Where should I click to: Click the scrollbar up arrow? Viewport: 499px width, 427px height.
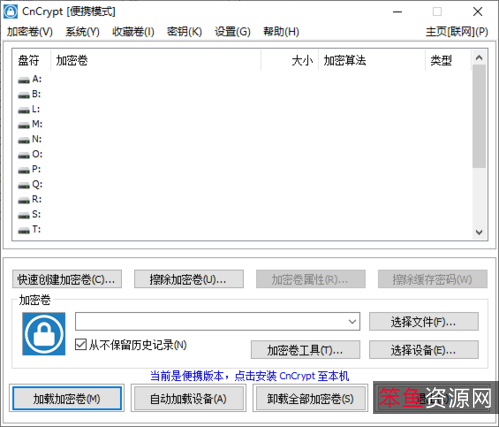tap(479, 58)
